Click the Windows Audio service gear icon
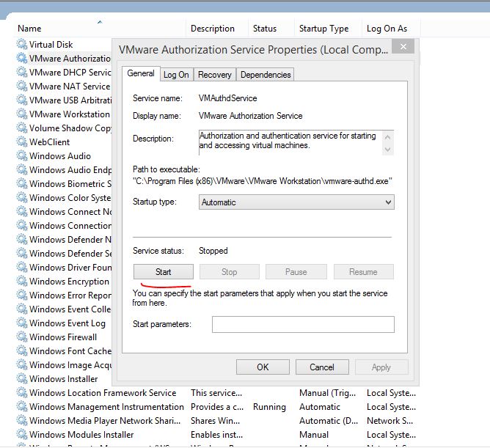The height and width of the screenshot is (448, 490). [22, 155]
